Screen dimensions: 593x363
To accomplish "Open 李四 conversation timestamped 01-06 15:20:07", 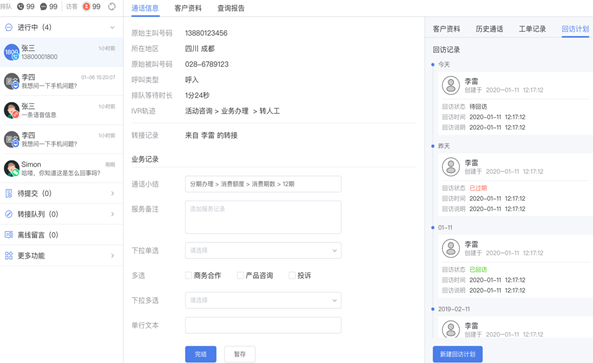I will coord(62,81).
